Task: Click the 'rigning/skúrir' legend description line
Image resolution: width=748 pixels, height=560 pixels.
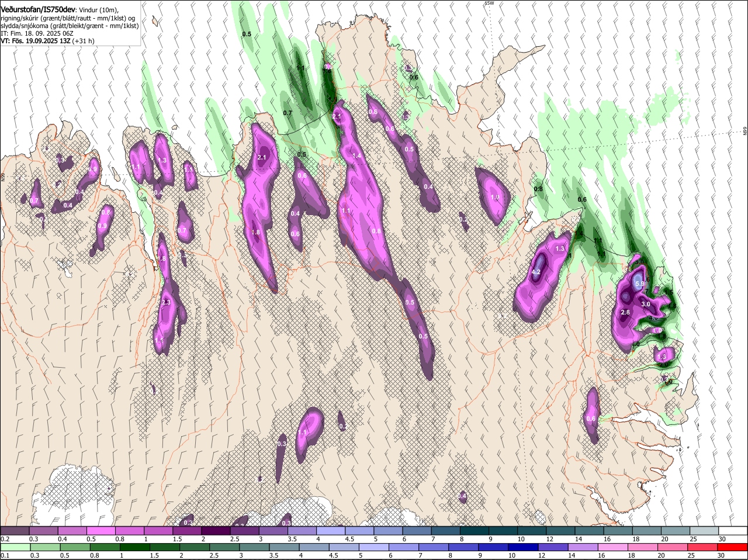Action: [68, 18]
